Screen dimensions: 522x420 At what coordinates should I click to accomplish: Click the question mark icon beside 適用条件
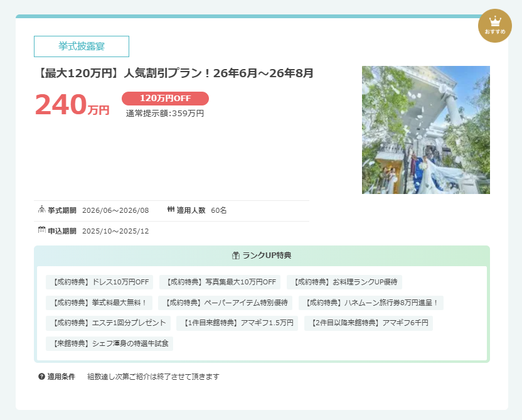pos(41,377)
